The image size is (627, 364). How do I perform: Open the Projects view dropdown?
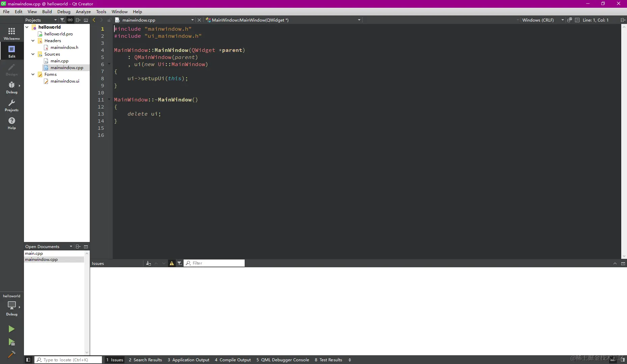41,20
